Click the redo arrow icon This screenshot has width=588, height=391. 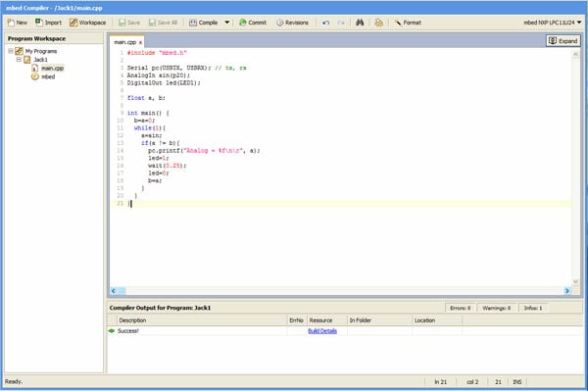coord(341,23)
